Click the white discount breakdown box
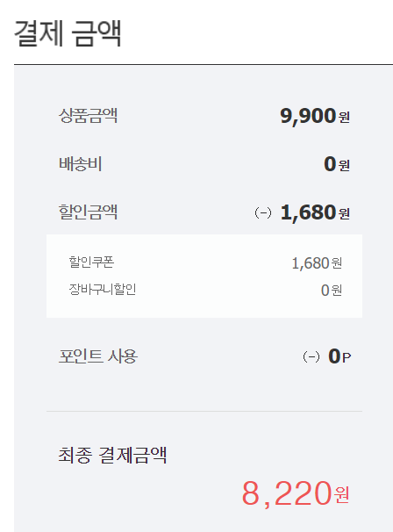Image resolution: width=393 pixels, height=532 pixels. (x=204, y=276)
